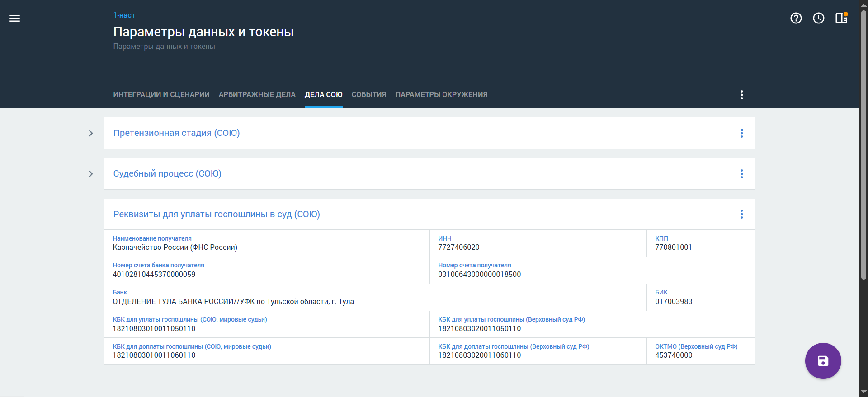Edit the БИК field 017003983
This screenshot has width=868, height=397.
tap(701, 297)
